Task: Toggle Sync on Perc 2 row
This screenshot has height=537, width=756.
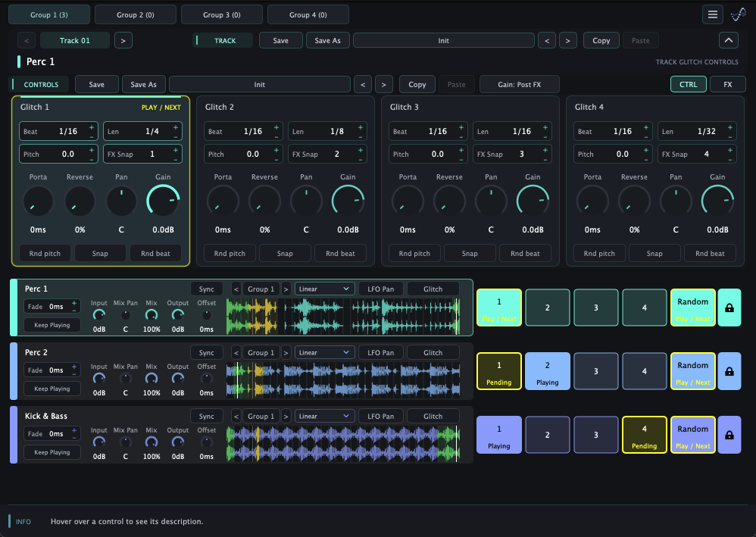Action: coord(206,353)
